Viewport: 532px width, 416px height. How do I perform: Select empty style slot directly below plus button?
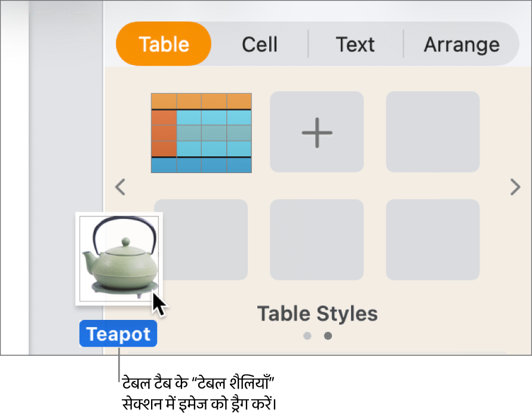(x=317, y=240)
